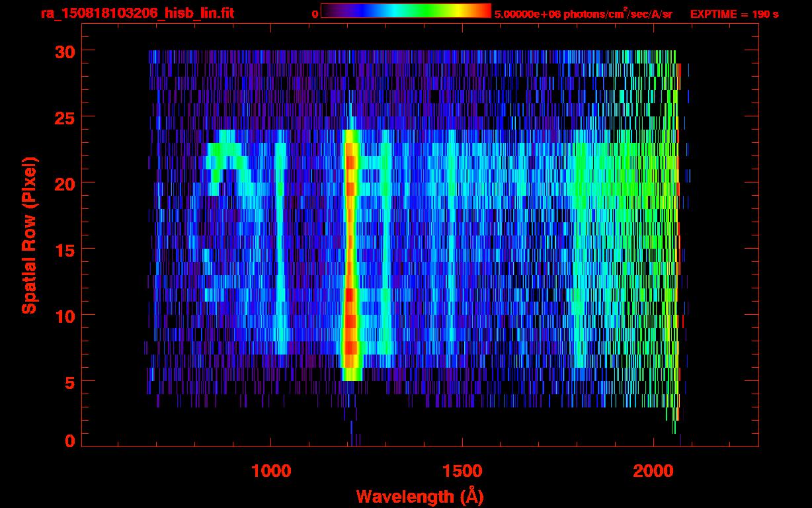Click the ra_150818103206_hisb_lin.fit filename title
The width and height of the screenshot is (812, 508).
pyautogui.click(x=137, y=13)
